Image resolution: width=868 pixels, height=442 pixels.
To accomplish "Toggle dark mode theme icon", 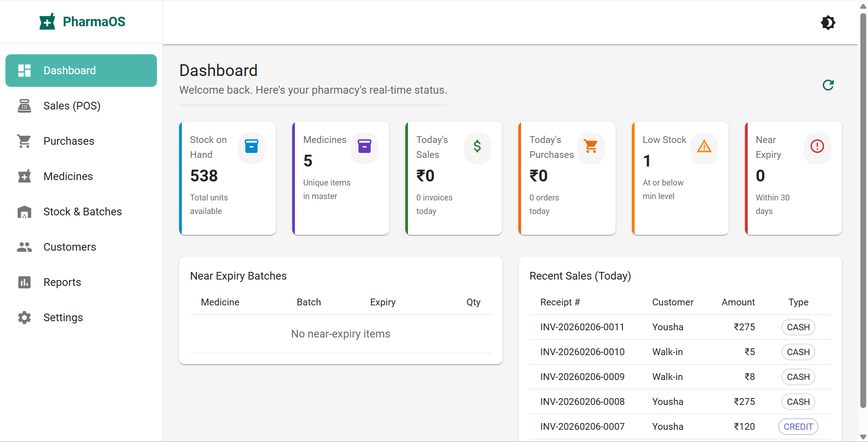I will coord(828,23).
